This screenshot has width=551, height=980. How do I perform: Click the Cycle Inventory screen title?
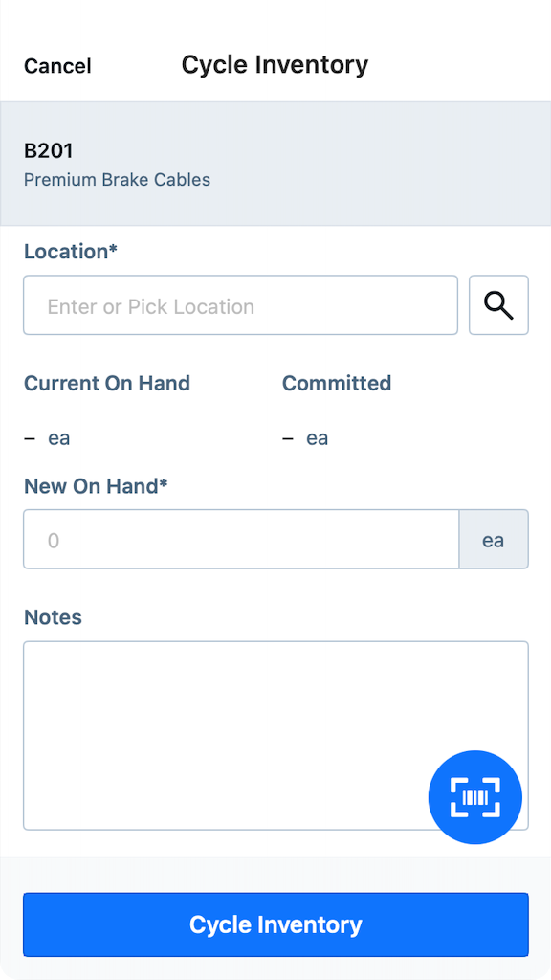click(x=275, y=65)
